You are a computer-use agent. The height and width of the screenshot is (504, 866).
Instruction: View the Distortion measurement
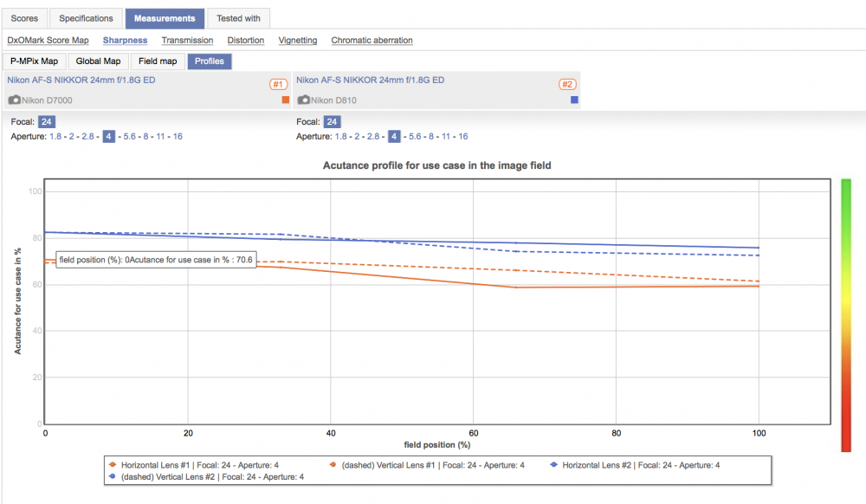coord(246,41)
